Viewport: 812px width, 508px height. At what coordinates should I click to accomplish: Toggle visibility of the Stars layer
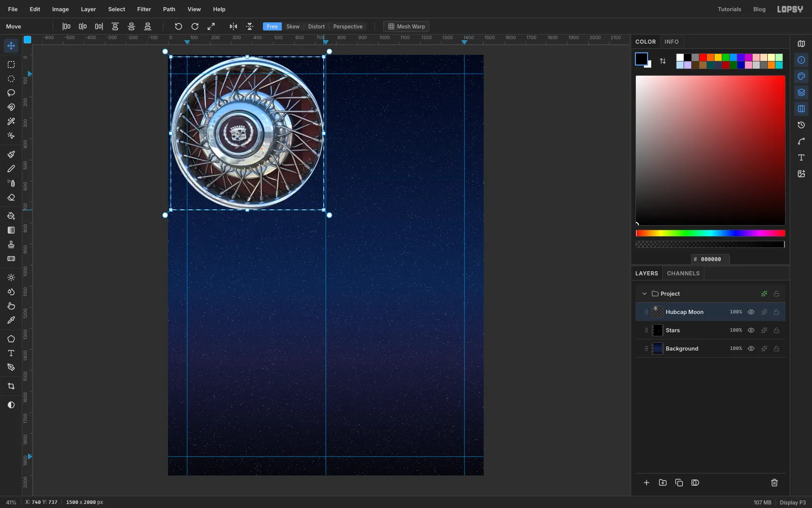(751, 330)
